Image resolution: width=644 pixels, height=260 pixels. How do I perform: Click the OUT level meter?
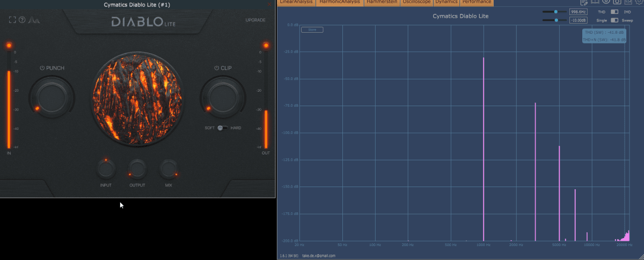(x=265, y=100)
